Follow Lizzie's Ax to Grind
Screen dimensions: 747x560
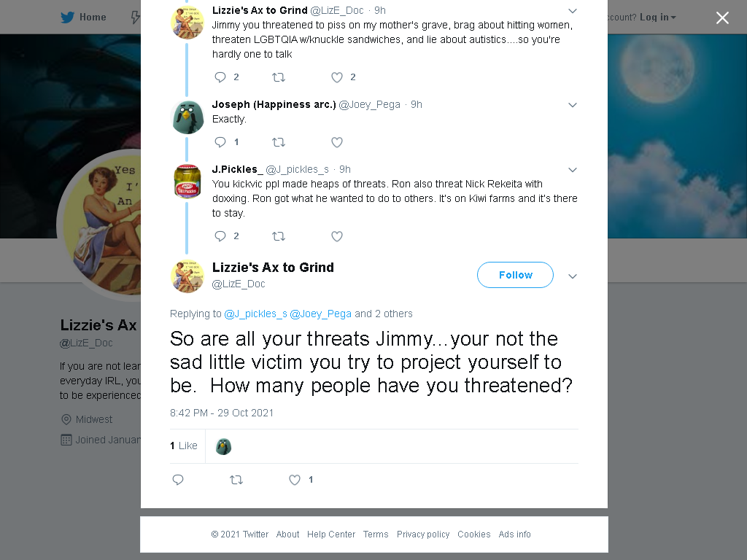click(515, 275)
